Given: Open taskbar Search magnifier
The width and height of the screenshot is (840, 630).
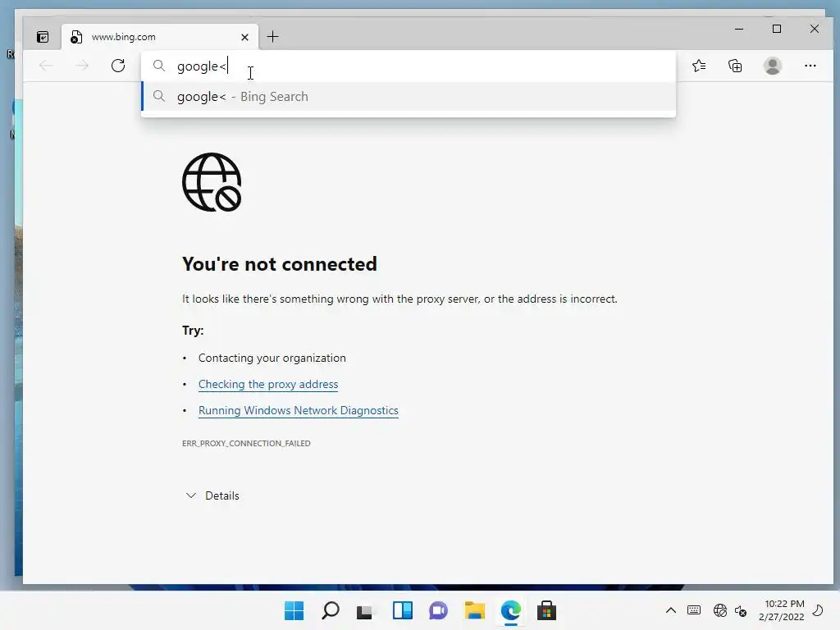Looking at the screenshot, I should click(x=330, y=610).
